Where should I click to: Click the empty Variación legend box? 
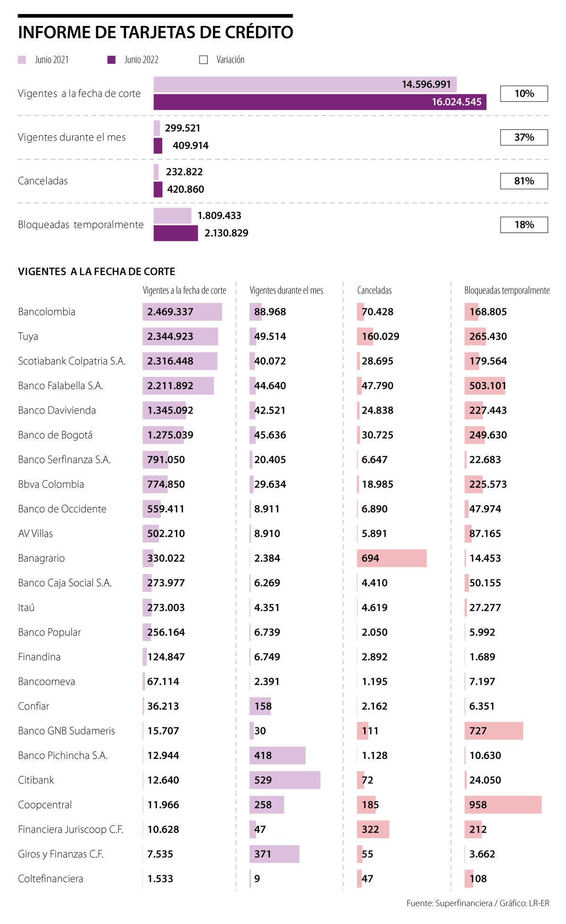[203, 60]
